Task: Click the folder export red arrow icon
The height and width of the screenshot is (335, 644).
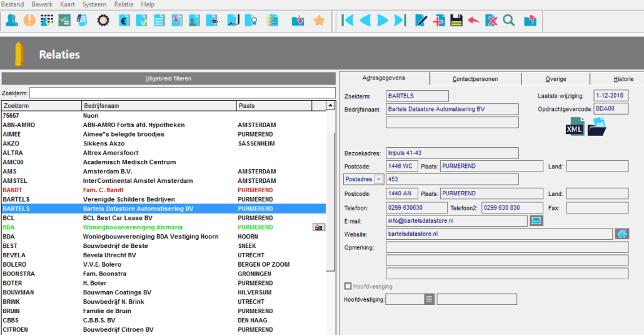Action: [x=530, y=20]
